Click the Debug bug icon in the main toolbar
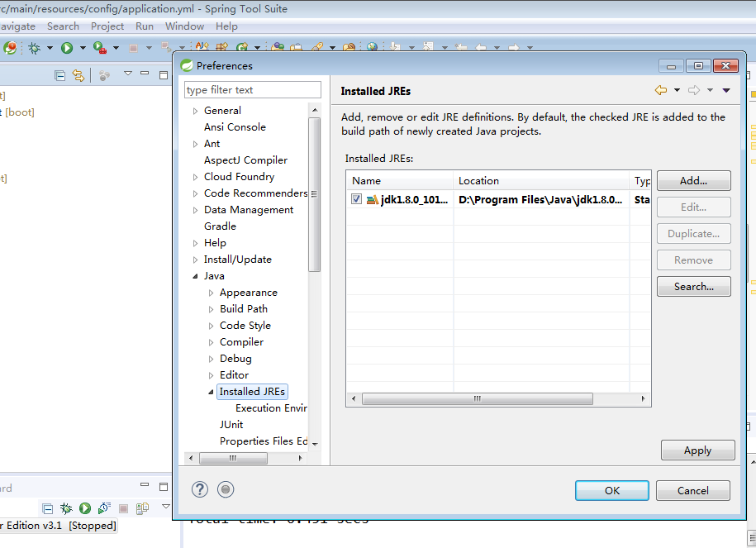 pos(34,48)
